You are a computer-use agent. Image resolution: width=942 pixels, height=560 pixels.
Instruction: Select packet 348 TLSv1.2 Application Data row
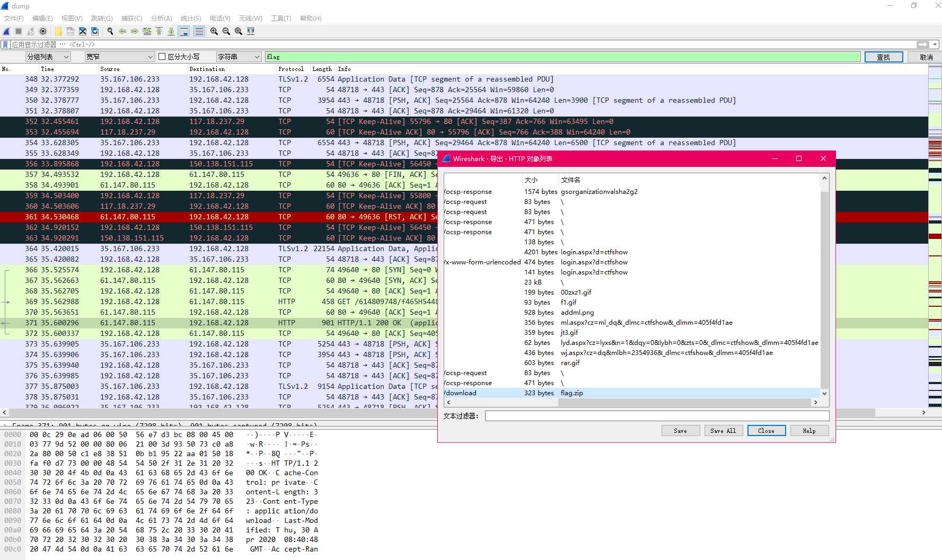point(464,79)
